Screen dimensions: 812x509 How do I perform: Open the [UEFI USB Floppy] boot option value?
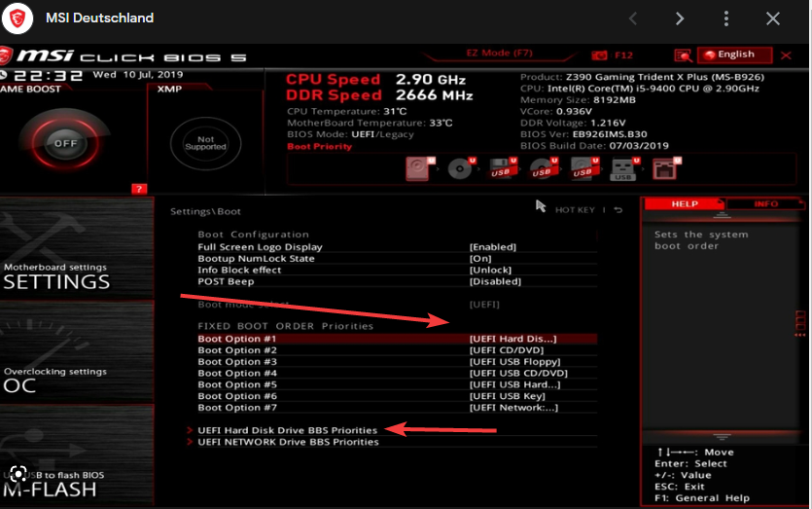[x=514, y=362]
